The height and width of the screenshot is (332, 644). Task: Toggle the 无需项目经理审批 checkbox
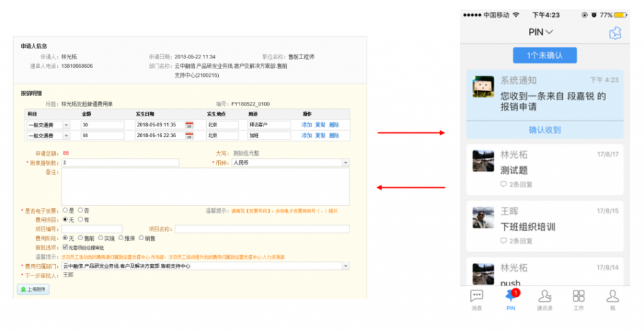65,247
